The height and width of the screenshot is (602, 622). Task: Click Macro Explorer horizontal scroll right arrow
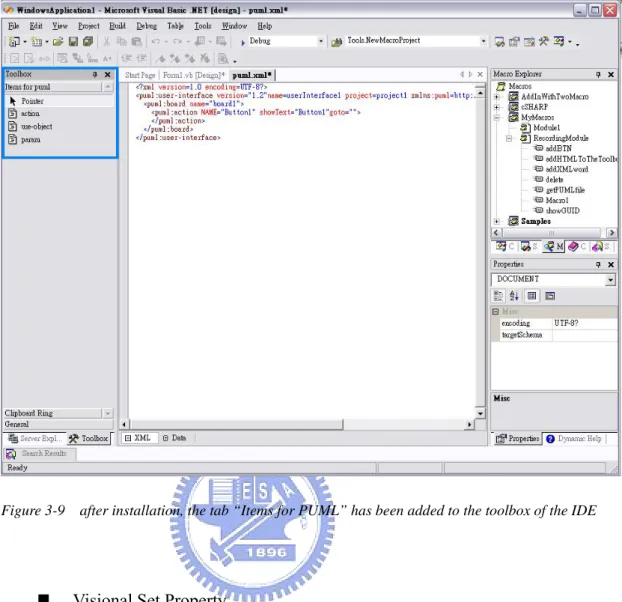(x=611, y=233)
